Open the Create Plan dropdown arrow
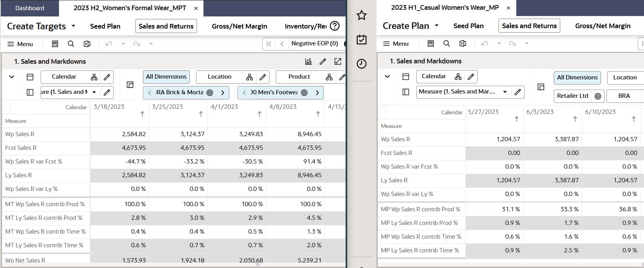Screen dimensions: 644x268 (437, 26)
